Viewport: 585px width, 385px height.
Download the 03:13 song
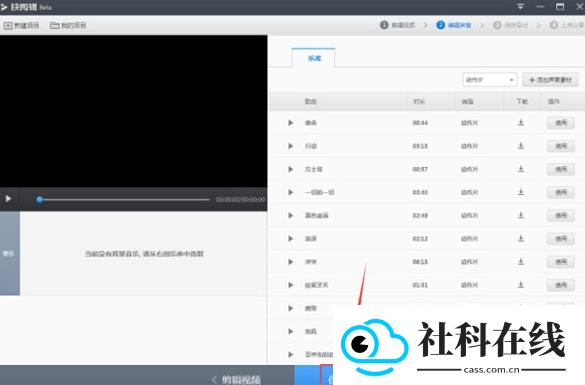[521, 145]
